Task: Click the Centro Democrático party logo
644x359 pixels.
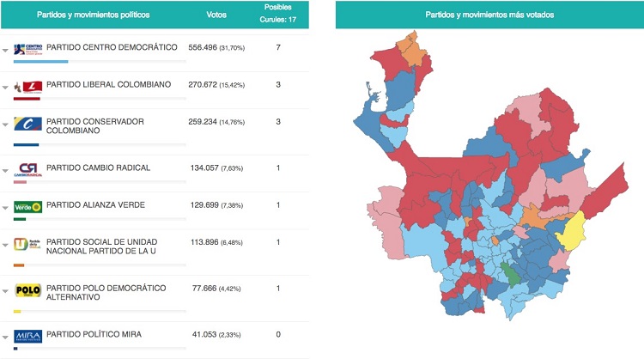Action: (28, 48)
